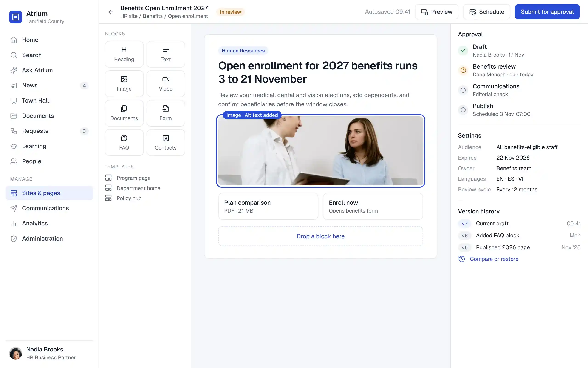Click Compare or restore link
The image size is (588, 368).
494,259
